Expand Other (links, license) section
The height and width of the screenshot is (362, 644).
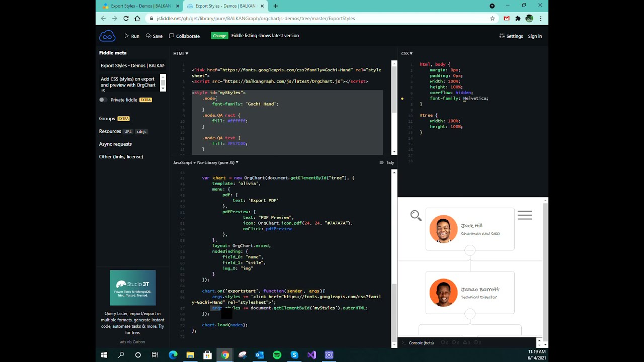pyautogui.click(x=121, y=157)
